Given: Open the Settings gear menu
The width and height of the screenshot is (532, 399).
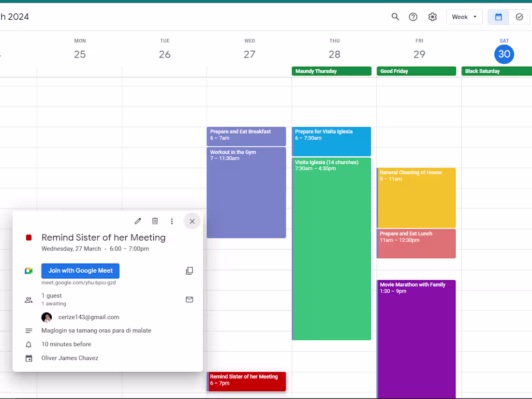Looking at the screenshot, I should tap(432, 16).
